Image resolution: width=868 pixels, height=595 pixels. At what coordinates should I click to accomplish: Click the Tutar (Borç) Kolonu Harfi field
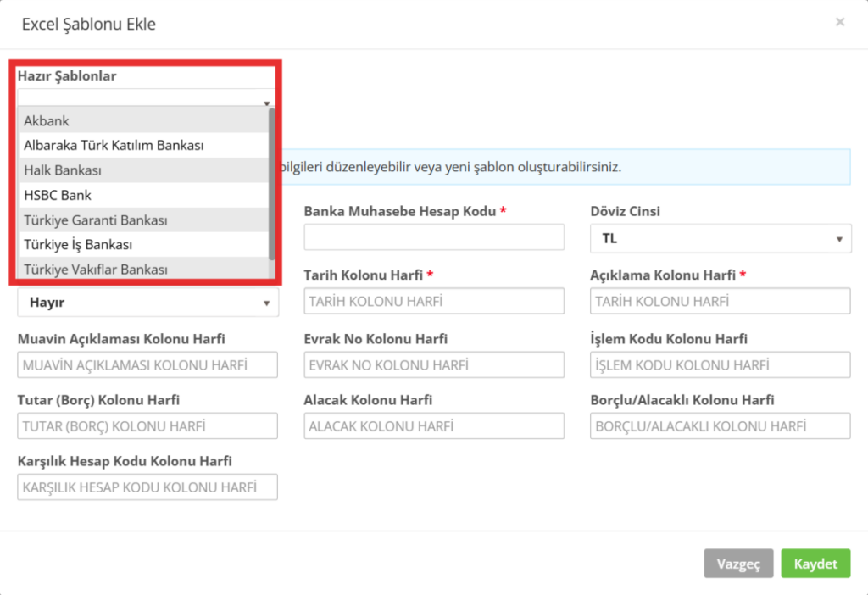point(147,425)
